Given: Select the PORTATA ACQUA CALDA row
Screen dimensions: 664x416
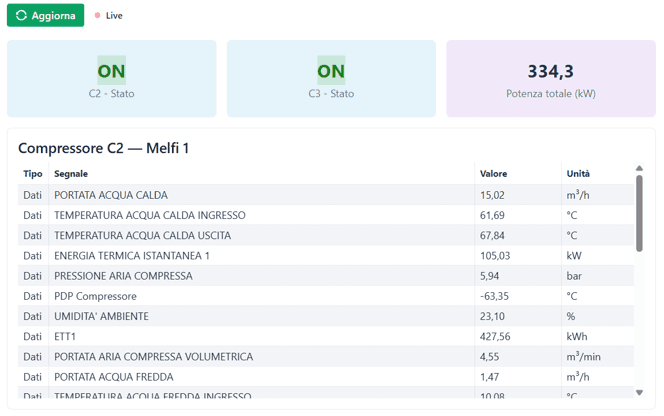Looking at the screenshot, I should tap(326, 195).
